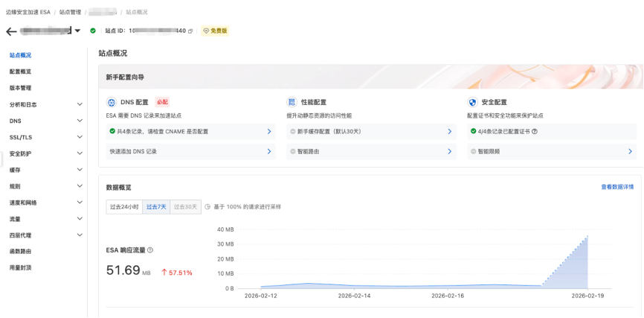The width and height of the screenshot is (644, 318).
Task: Click the clock icon next to sampling note
Action: tap(207, 206)
